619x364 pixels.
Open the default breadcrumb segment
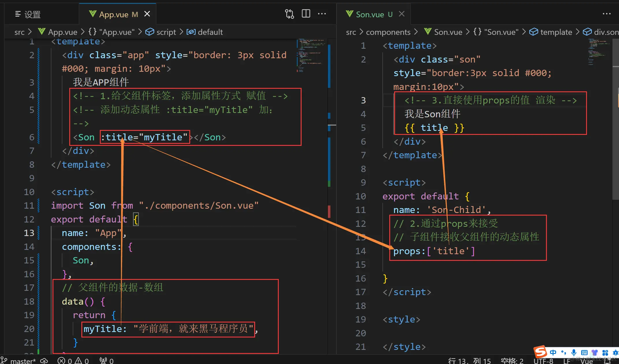click(x=205, y=32)
